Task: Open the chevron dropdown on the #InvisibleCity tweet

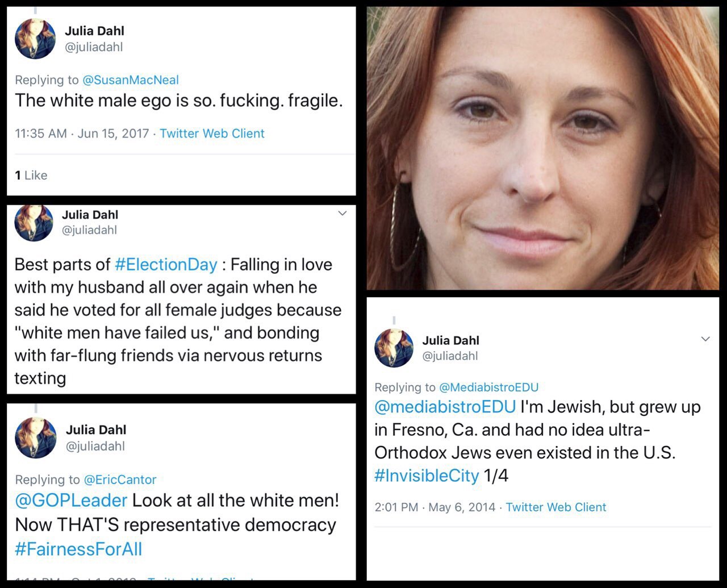Action: coord(705,339)
